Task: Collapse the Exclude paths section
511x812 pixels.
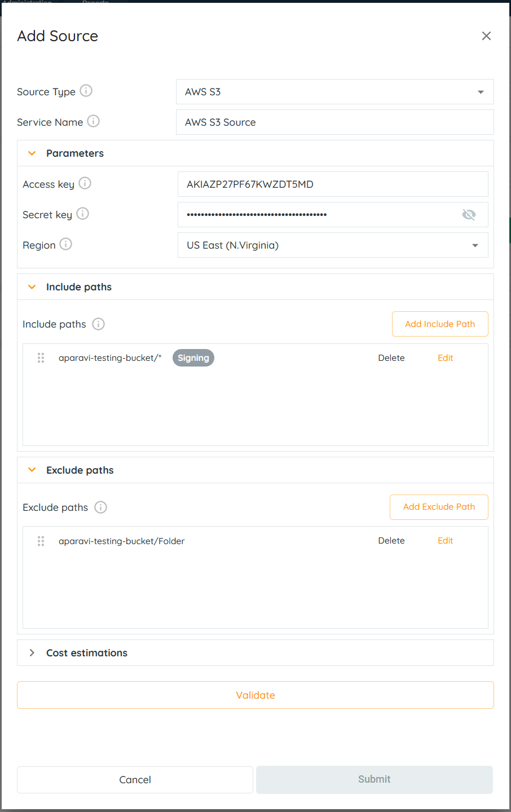Action: click(32, 470)
